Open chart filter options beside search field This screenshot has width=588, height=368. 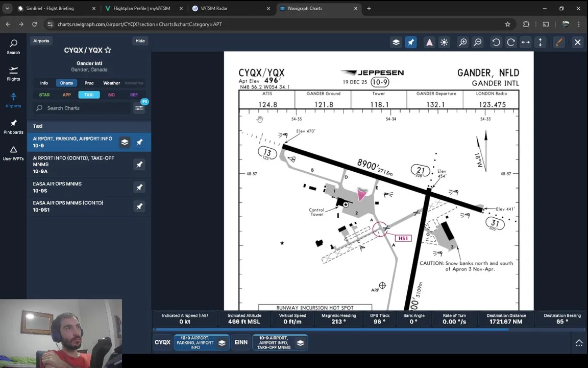[x=139, y=108]
